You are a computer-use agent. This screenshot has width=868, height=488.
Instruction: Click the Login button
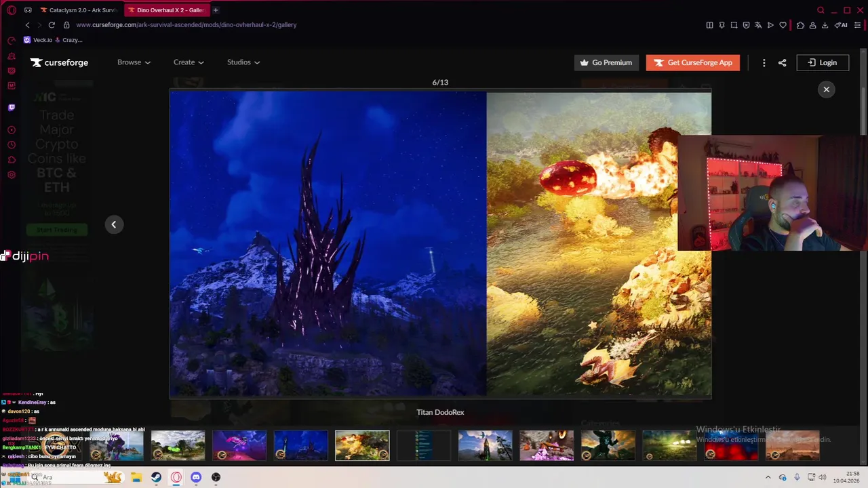[x=822, y=62]
